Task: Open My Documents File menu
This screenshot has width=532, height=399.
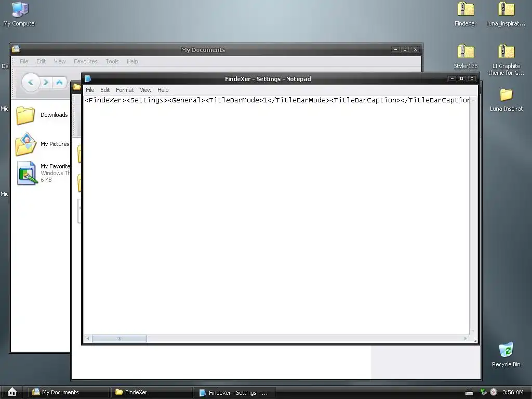Action: 24,61
